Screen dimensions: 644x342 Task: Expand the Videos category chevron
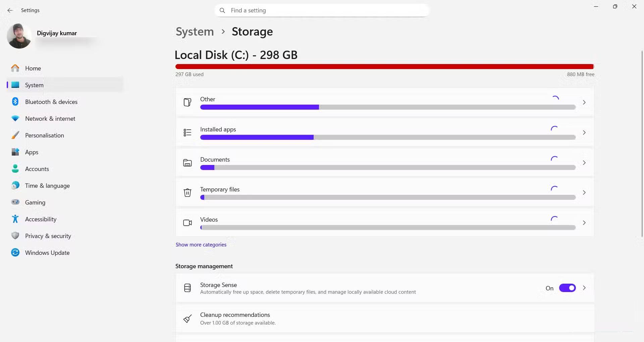click(584, 223)
